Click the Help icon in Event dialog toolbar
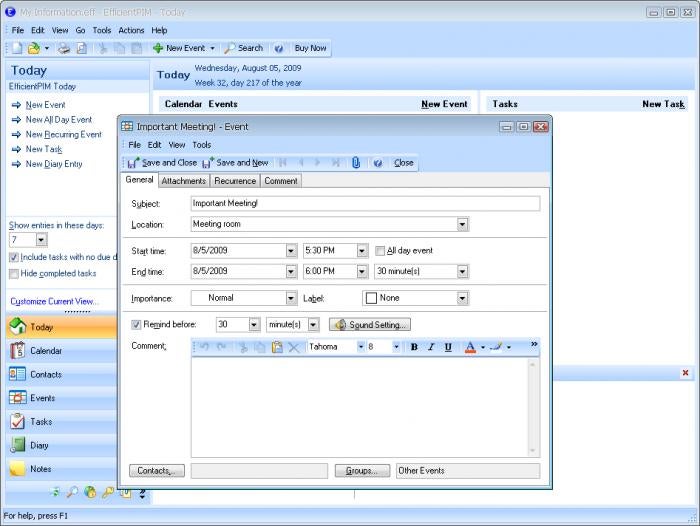 coord(378,163)
